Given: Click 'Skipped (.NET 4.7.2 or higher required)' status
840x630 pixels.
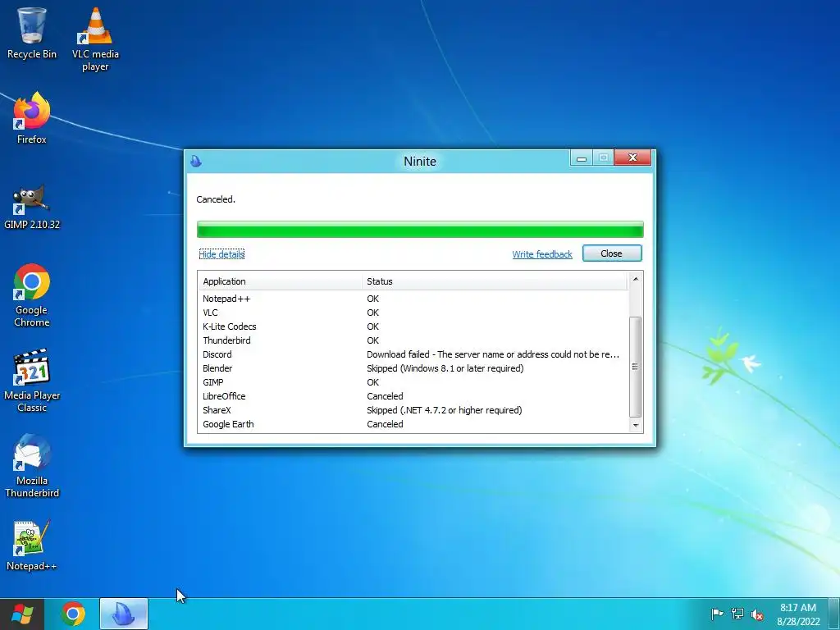Looking at the screenshot, I should click(x=444, y=410).
